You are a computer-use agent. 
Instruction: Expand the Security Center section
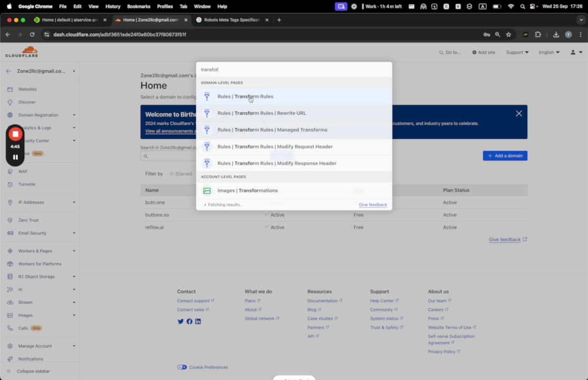(x=74, y=141)
